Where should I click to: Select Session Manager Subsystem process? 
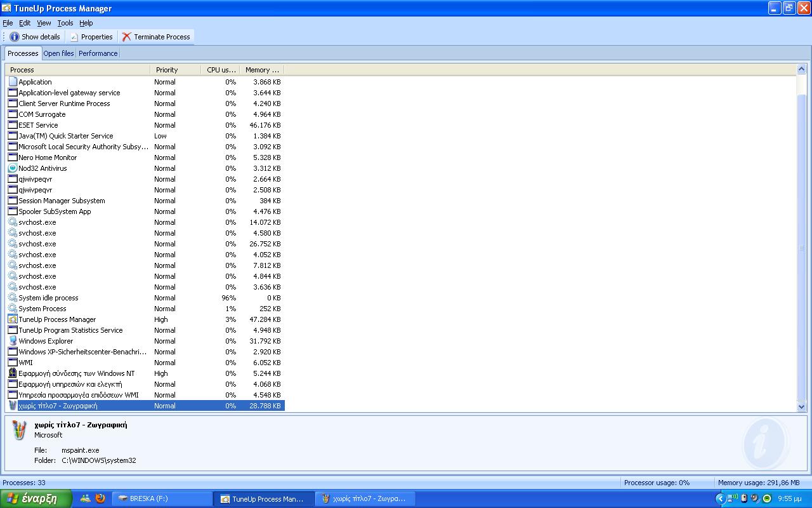pos(145,201)
